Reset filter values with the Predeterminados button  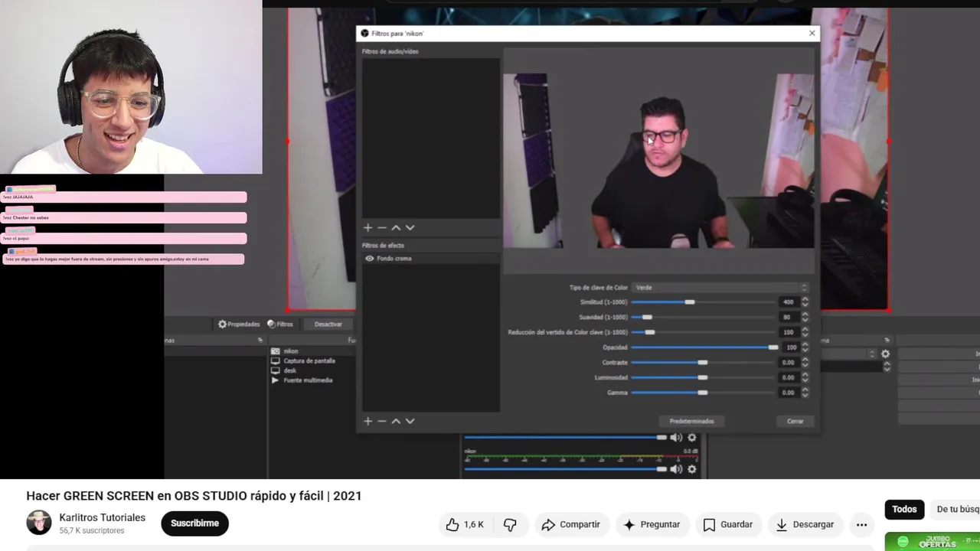coord(691,421)
